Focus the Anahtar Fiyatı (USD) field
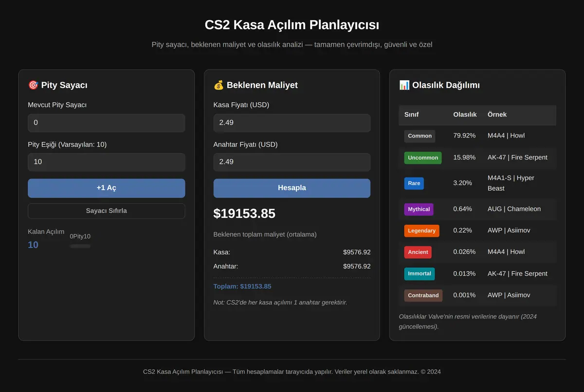Screen dimensions: 584x392 coord(292,162)
